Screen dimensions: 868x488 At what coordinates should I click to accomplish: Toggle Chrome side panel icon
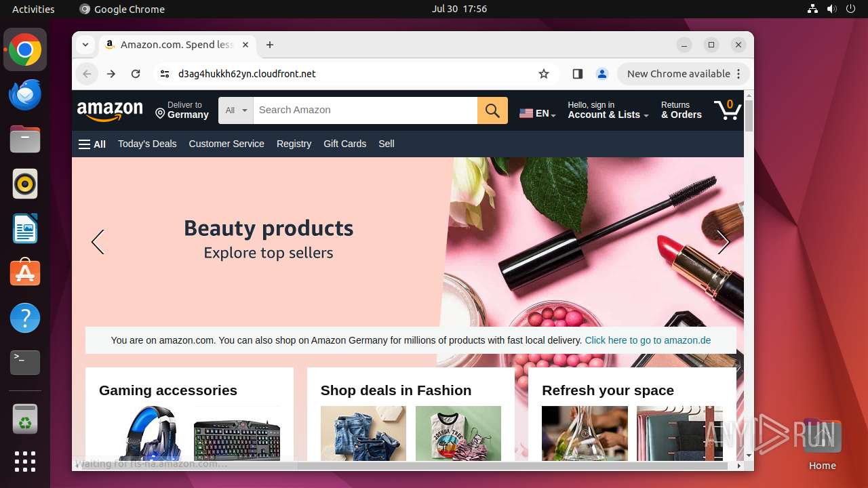click(578, 74)
